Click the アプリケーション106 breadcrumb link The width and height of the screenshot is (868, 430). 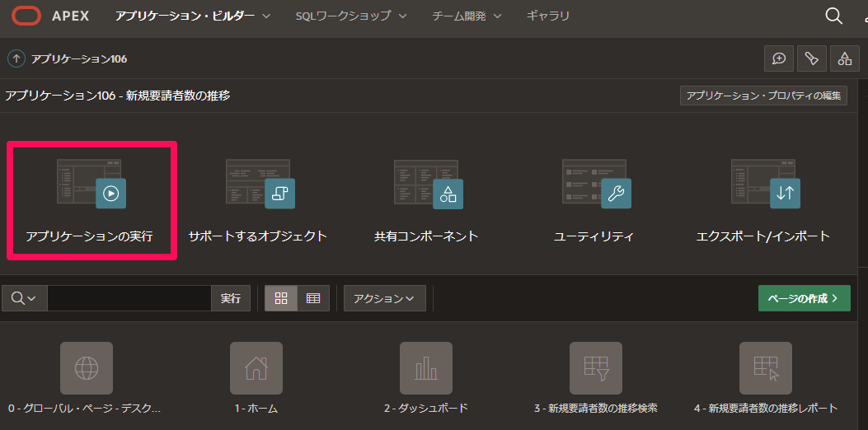tap(79, 58)
